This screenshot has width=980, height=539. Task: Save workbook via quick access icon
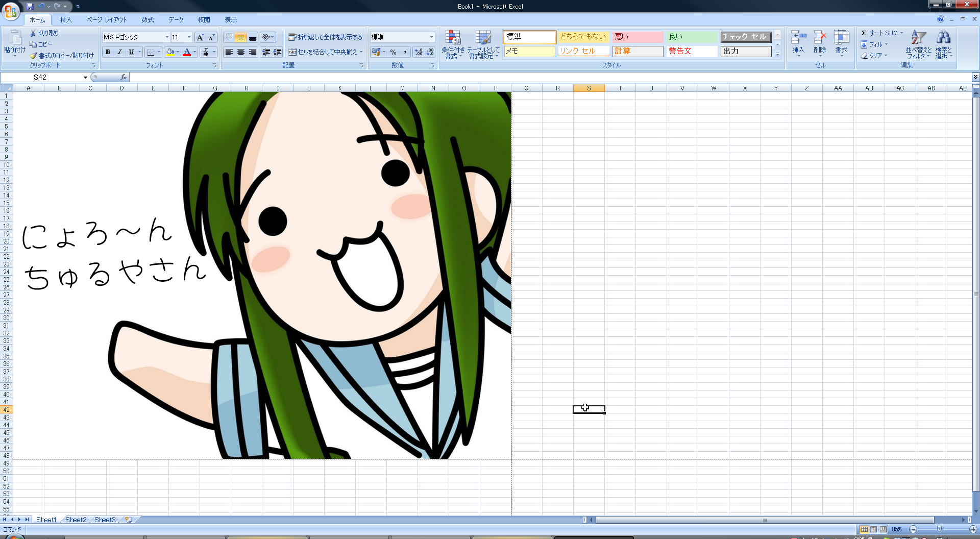pyautogui.click(x=30, y=6)
